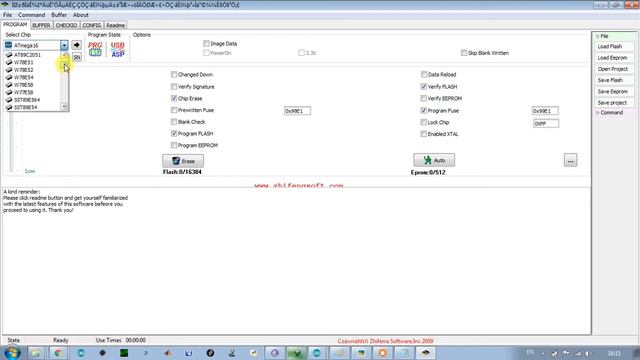Tick the Verify Signature checkbox
This screenshot has height=360, width=640.
pos(174,87)
